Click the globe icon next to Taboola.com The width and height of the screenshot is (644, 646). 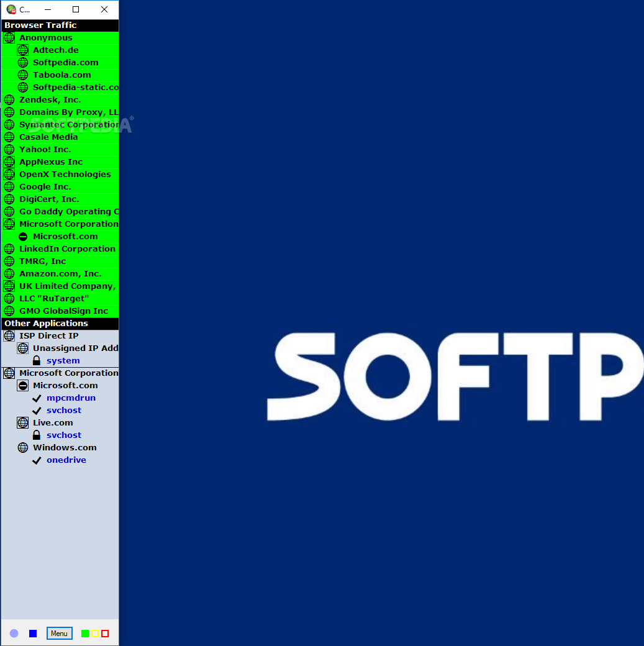pos(23,75)
